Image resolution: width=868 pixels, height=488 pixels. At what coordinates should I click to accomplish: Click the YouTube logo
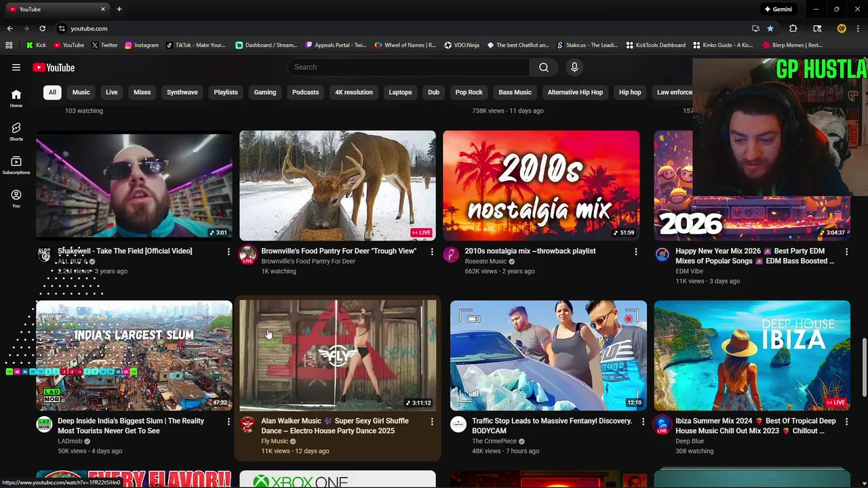54,67
